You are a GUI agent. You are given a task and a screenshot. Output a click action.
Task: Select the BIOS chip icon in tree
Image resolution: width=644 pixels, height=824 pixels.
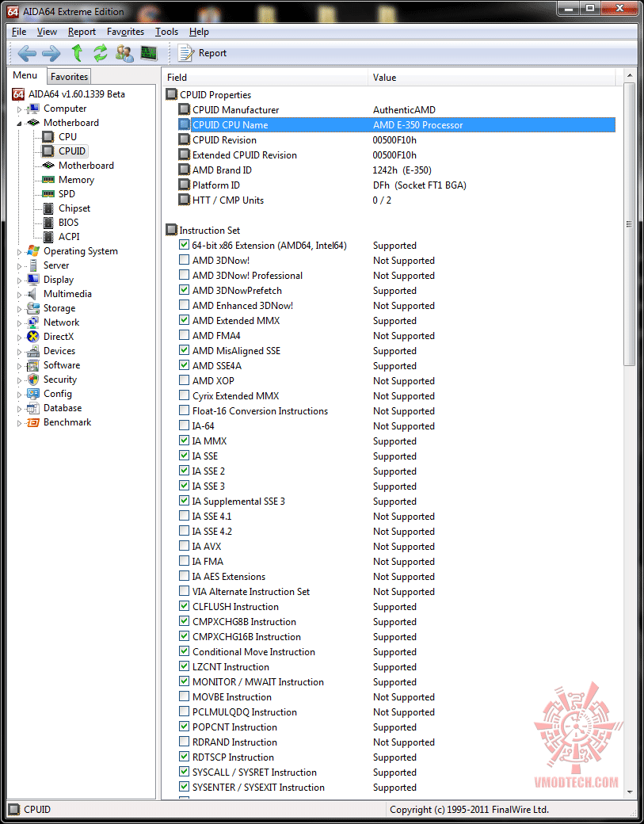pyautogui.click(x=48, y=223)
